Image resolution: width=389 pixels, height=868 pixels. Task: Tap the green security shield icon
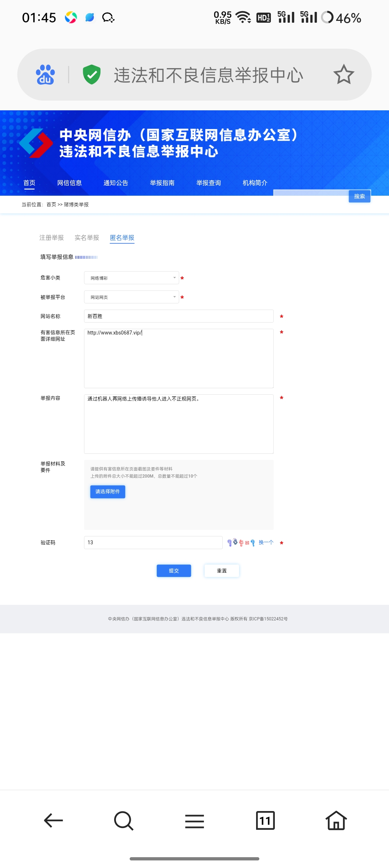pyautogui.click(x=92, y=75)
